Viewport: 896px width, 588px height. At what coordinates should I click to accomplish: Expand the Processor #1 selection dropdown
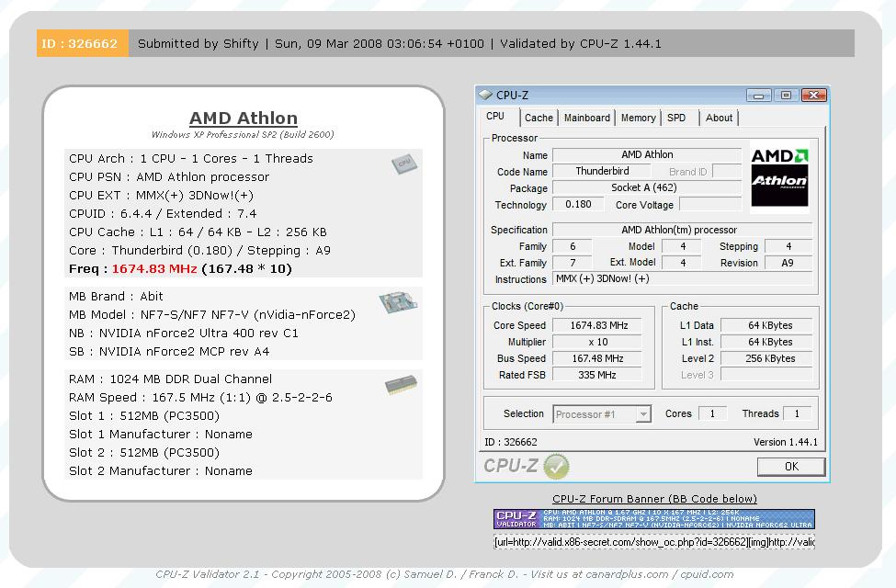[x=643, y=413]
